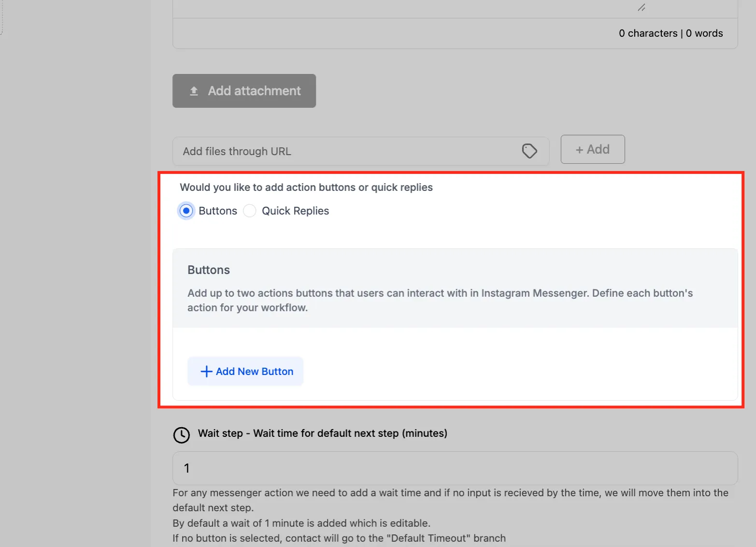Select the Buttons radio option
The width and height of the screenshot is (756, 547).
click(186, 211)
